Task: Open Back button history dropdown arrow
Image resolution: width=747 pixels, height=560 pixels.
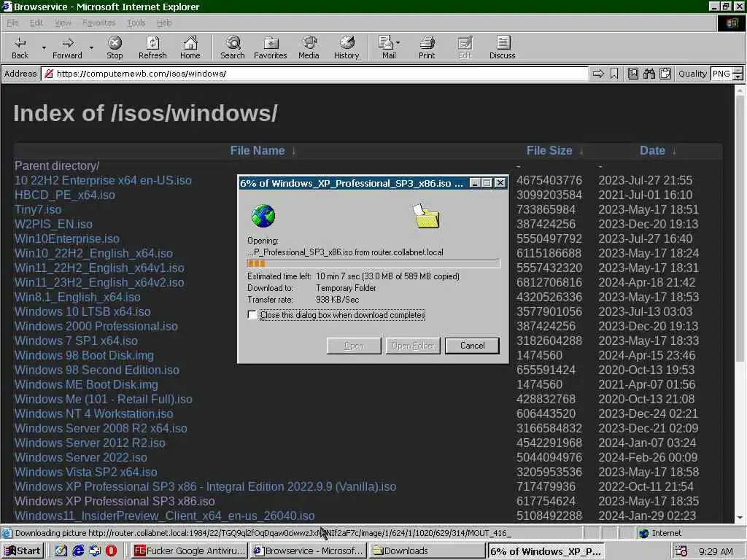Action: click(44, 48)
